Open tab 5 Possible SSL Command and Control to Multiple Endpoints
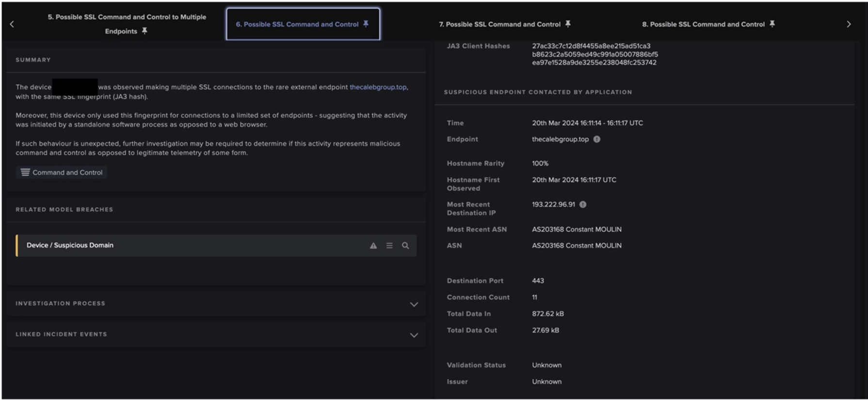The height and width of the screenshot is (400, 868). point(127,24)
